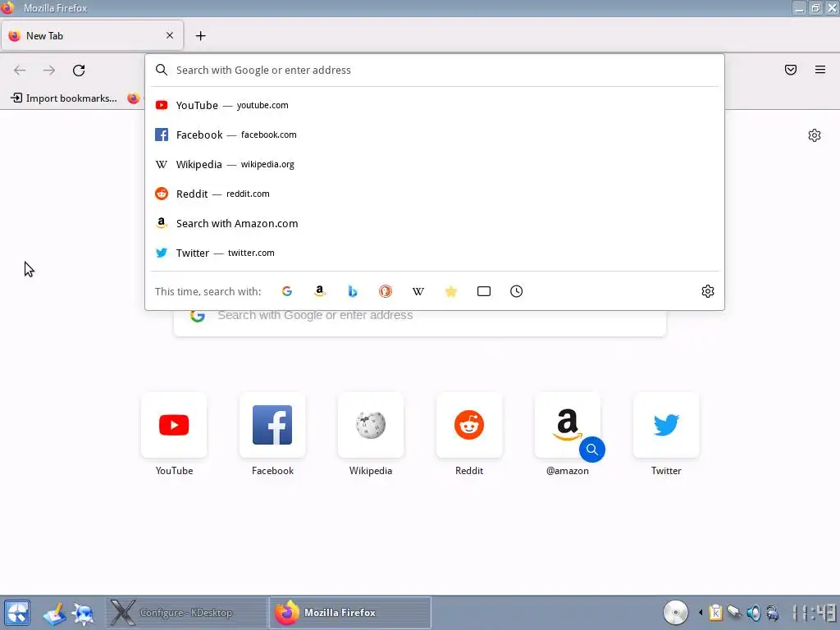
Task: Select YouTube suggestion youtube.com
Action: [x=435, y=105]
